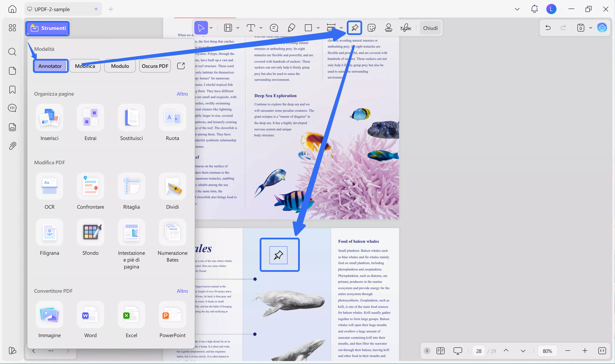Select the highlight tool in the toolbar

[228, 28]
